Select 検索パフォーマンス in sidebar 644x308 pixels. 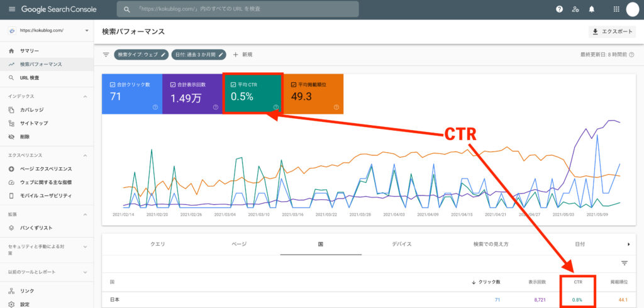[x=47, y=65]
